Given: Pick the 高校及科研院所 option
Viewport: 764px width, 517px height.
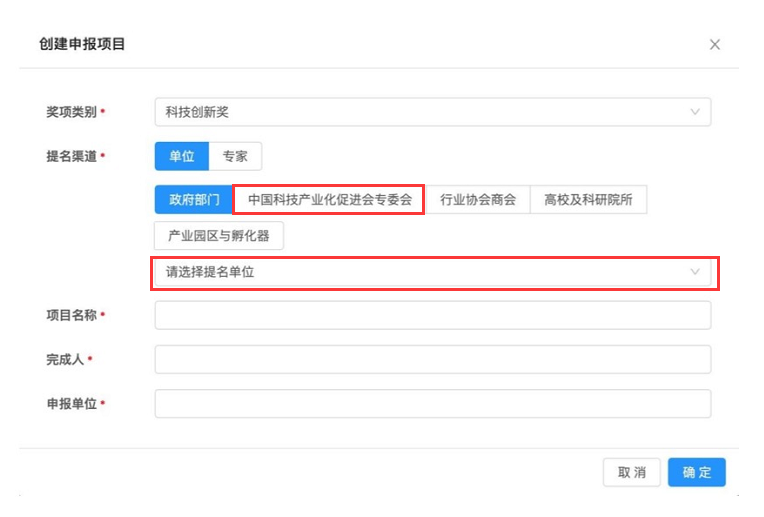Looking at the screenshot, I should [588, 199].
